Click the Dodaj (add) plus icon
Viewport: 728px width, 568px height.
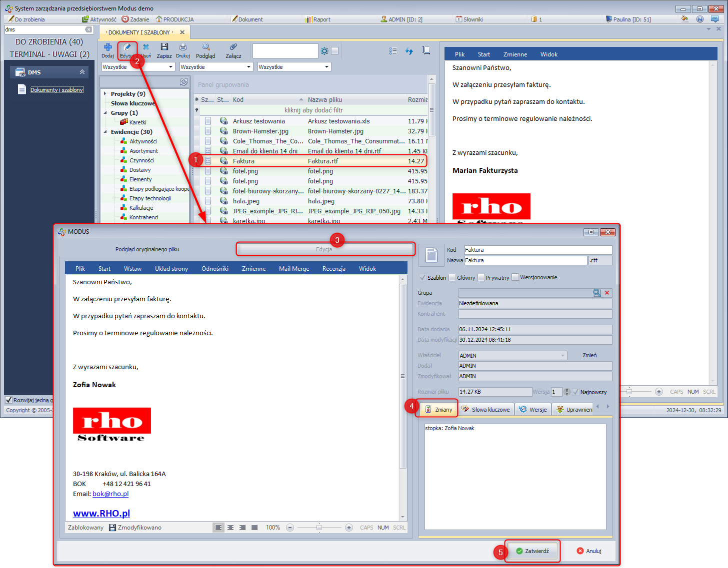107,47
